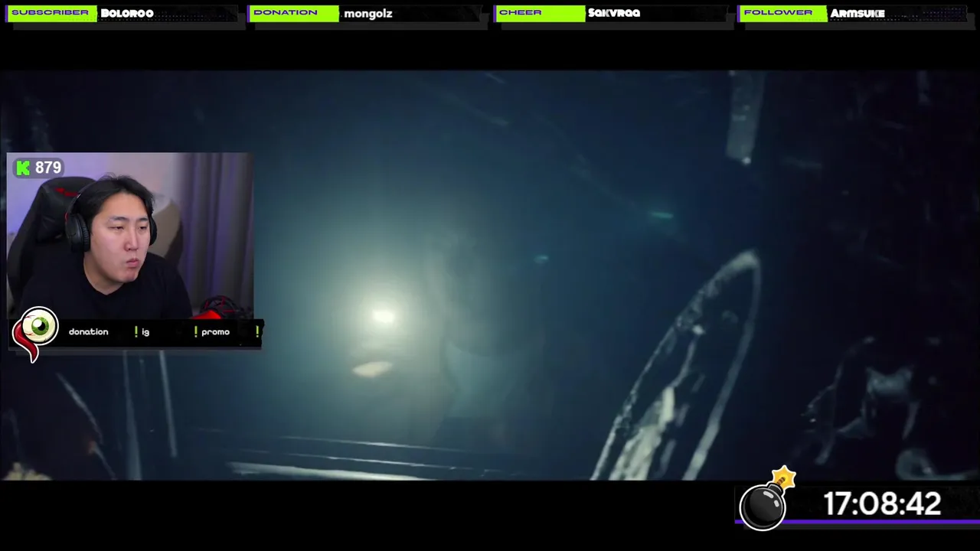Viewport: 980px width, 551px height.
Task: Click the streamer webcam overlay
Action: click(x=130, y=236)
